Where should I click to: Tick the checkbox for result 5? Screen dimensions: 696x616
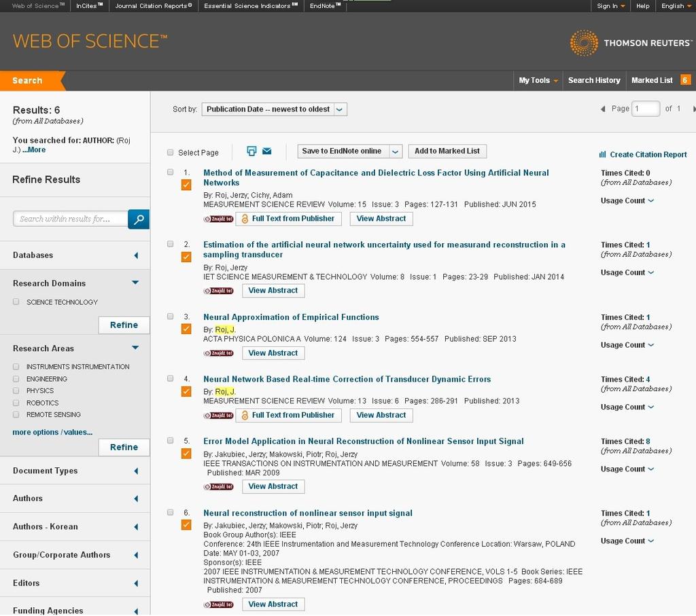pyautogui.click(x=171, y=441)
